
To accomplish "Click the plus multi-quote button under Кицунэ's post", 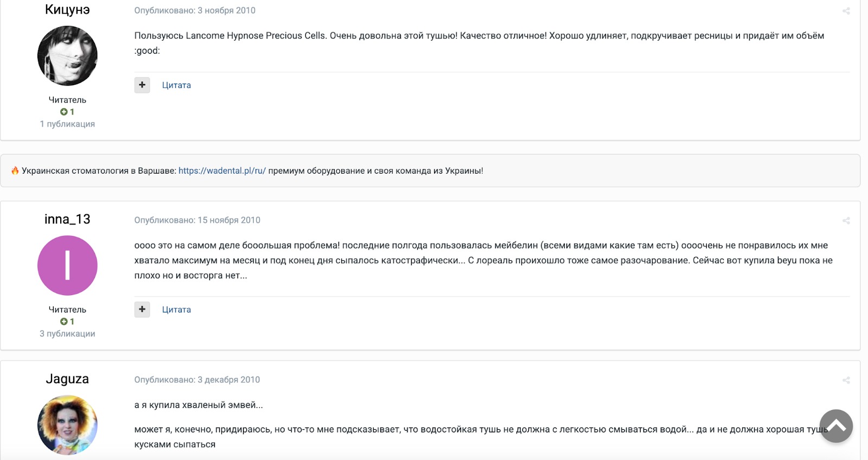I will tap(142, 85).
